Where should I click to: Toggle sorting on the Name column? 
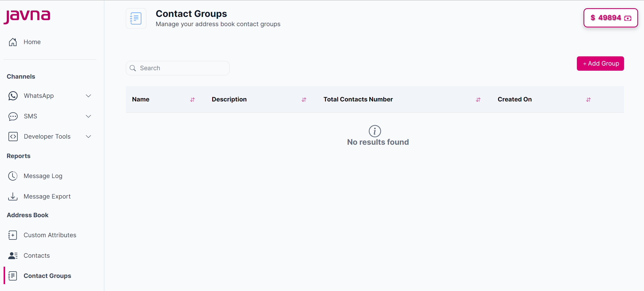(x=192, y=99)
